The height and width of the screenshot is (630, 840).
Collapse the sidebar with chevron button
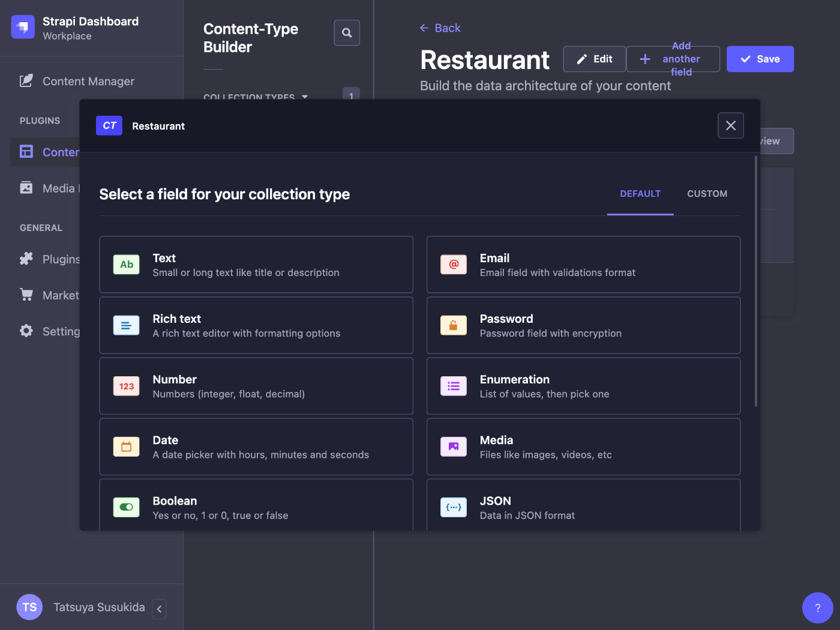[x=159, y=608]
